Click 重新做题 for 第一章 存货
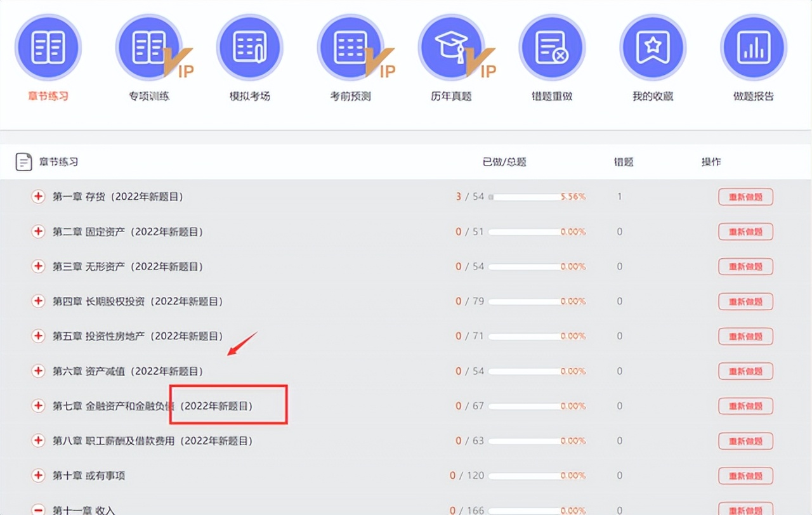 tap(745, 197)
